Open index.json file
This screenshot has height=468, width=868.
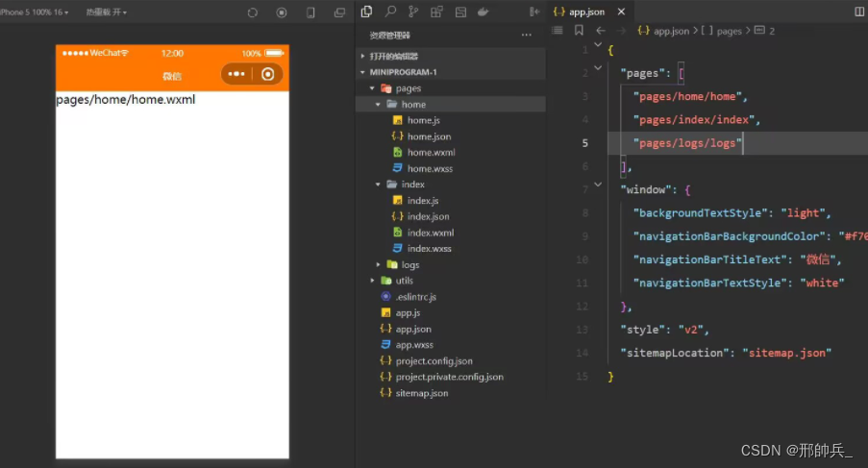coord(429,216)
